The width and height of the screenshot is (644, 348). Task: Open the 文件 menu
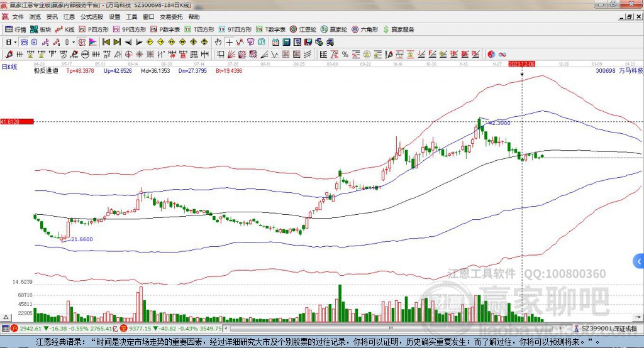(18, 17)
